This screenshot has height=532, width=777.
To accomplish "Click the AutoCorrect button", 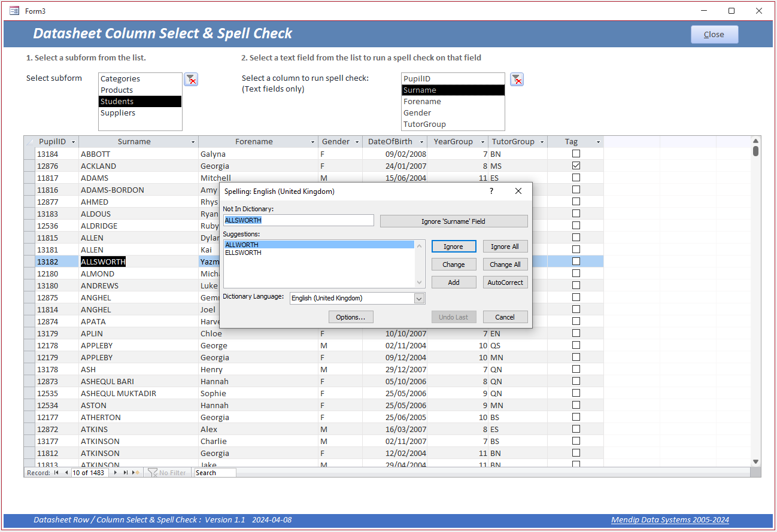I will click(x=505, y=282).
